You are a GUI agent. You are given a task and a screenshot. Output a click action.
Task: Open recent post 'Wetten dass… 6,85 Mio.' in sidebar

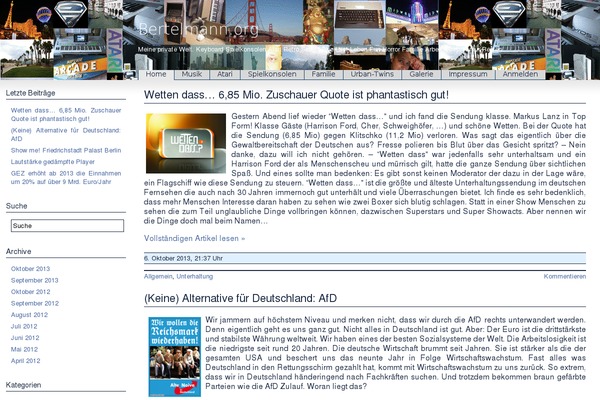[66, 114]
